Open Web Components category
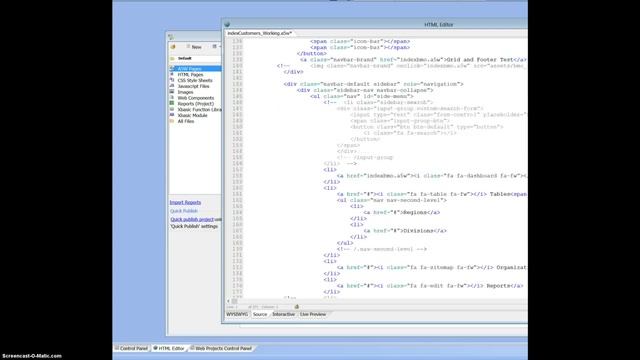 [x=196, y=98]
